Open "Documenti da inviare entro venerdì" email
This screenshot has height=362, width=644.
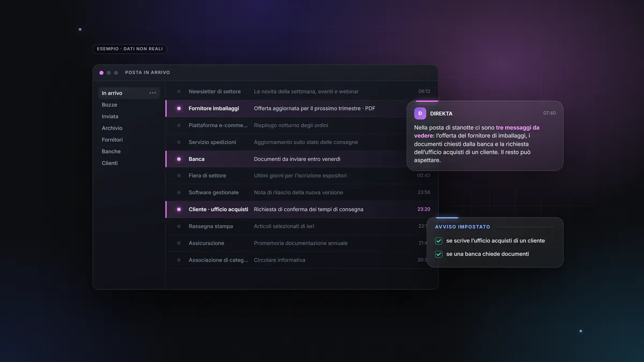tap(302, 159)
